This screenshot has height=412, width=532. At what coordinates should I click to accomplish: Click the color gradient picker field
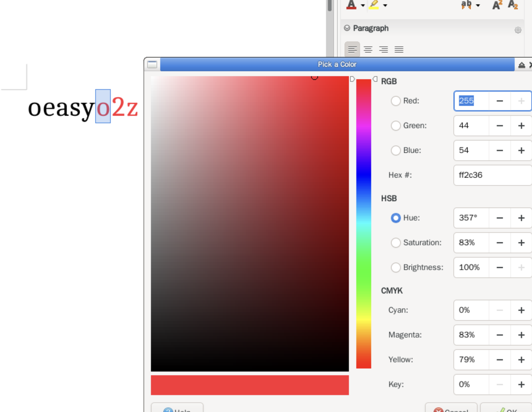point(250,224)
